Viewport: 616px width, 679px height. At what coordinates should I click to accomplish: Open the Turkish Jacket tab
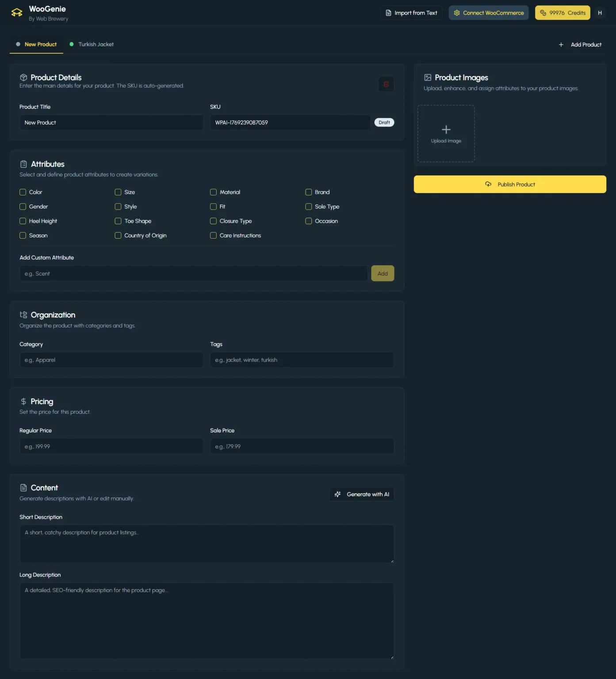(92, 44)
